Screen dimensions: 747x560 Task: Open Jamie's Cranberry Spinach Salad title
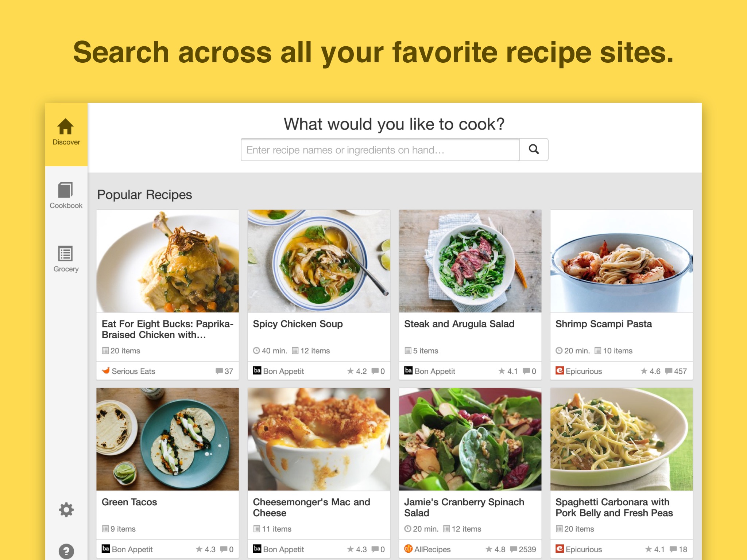[x=464, y=507]
